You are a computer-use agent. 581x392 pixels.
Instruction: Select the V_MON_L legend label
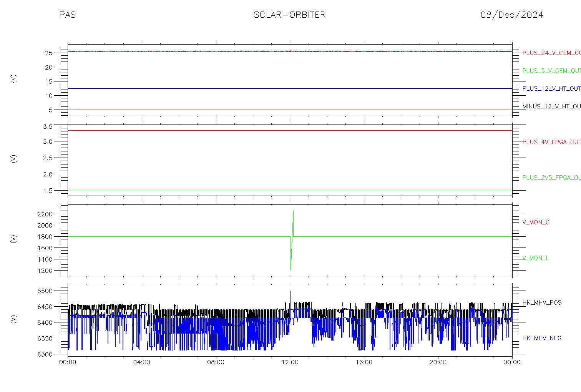click(535, 258)
